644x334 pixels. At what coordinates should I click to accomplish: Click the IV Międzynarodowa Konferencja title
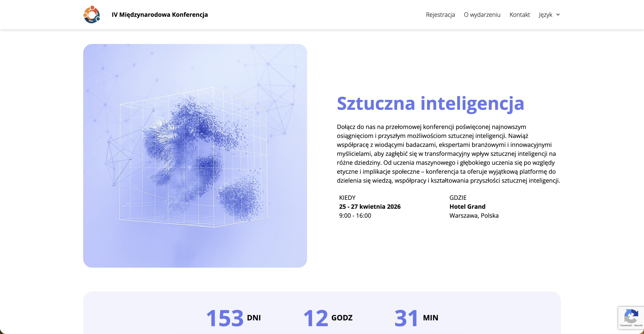click(x=160, y=15)
